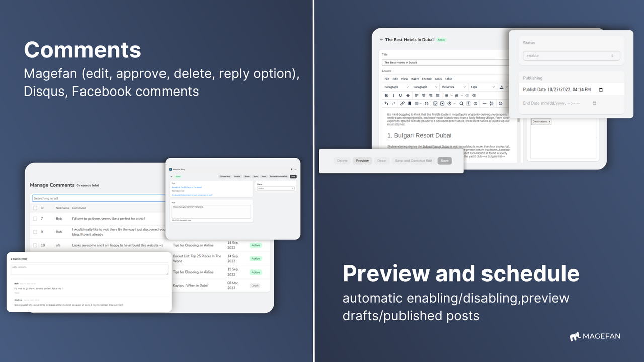Open the text color picker in the toolbar
Screen dimensions: 644x362
pyautogui.click(x=501, y=87)
